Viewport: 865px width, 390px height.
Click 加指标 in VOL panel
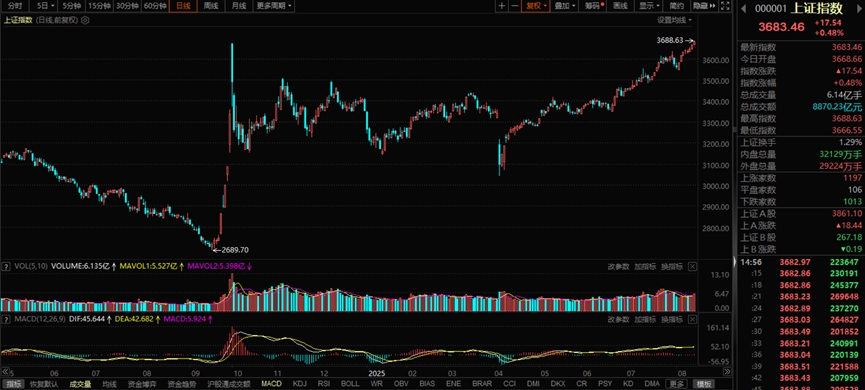point(645,266)
